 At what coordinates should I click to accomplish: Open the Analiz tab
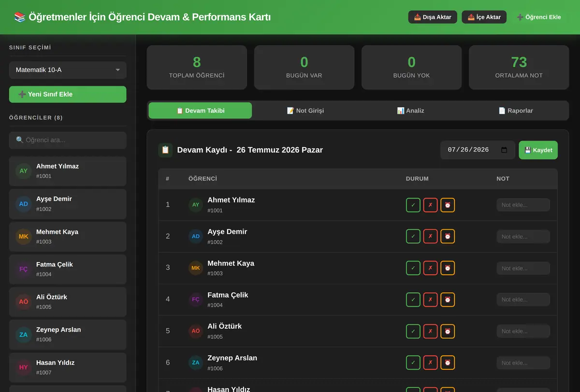pos(410,111)
